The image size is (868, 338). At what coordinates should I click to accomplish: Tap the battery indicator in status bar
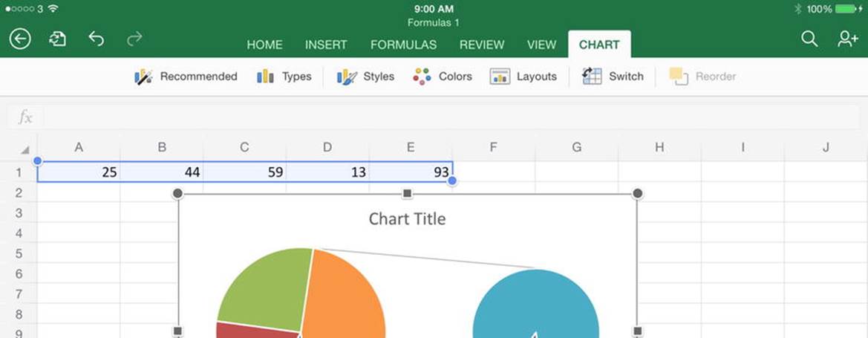point(847,9)
